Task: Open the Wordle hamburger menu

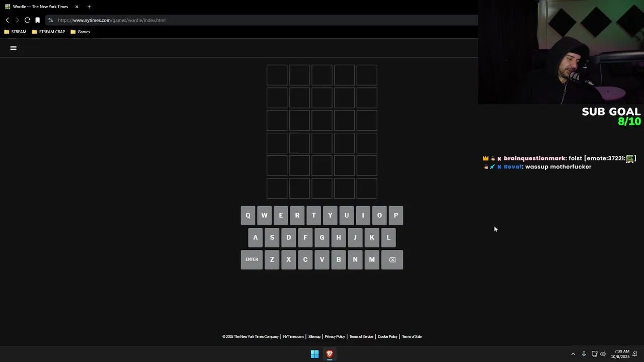Action: pyautogui.click(x=14, y=48)
